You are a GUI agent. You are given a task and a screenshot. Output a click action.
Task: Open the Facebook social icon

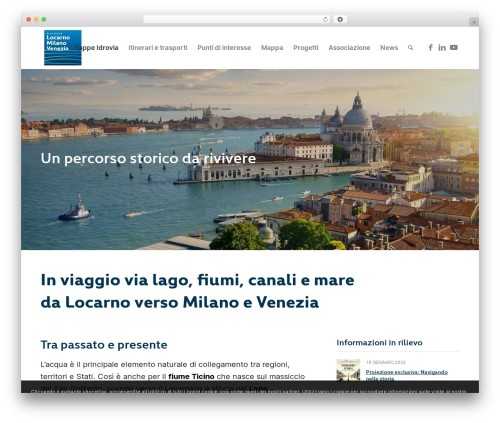pos(430,48)
